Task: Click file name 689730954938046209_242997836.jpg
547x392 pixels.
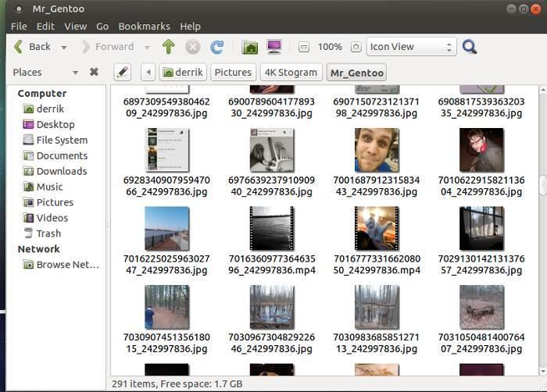Action: (x=166, y=108)
